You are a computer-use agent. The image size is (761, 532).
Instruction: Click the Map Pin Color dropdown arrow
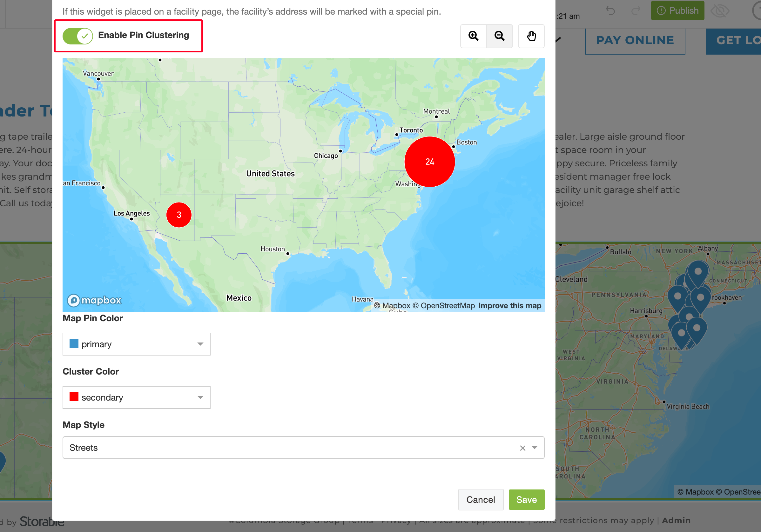[200, 344]
